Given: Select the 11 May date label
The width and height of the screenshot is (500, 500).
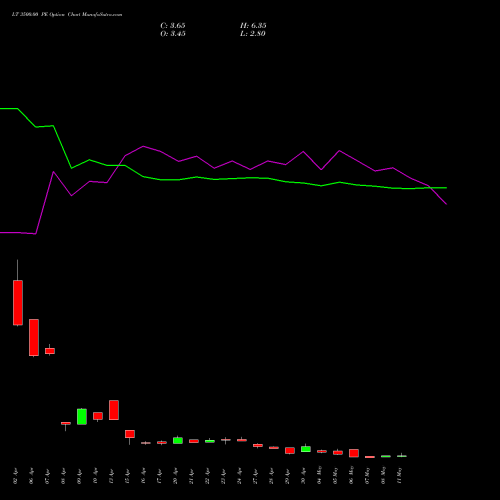Looking at the screenshot, I should (x=399, y=475).
